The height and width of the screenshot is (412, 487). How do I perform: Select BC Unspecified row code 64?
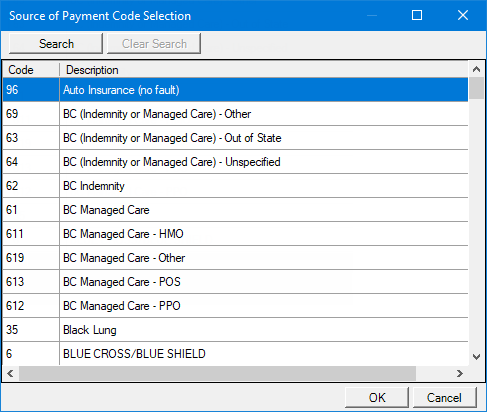[235, 162]
